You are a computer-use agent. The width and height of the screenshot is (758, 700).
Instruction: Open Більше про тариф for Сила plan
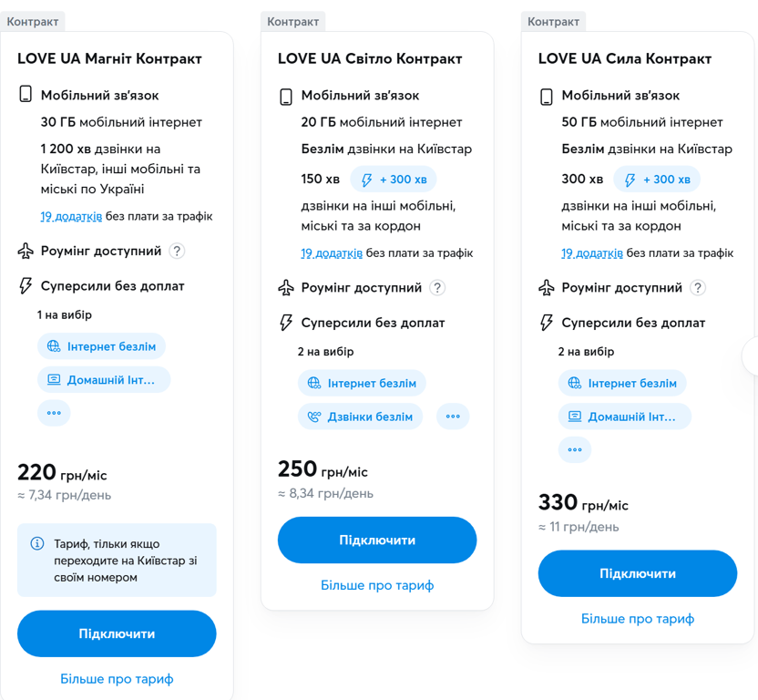[x=638, y=619]
